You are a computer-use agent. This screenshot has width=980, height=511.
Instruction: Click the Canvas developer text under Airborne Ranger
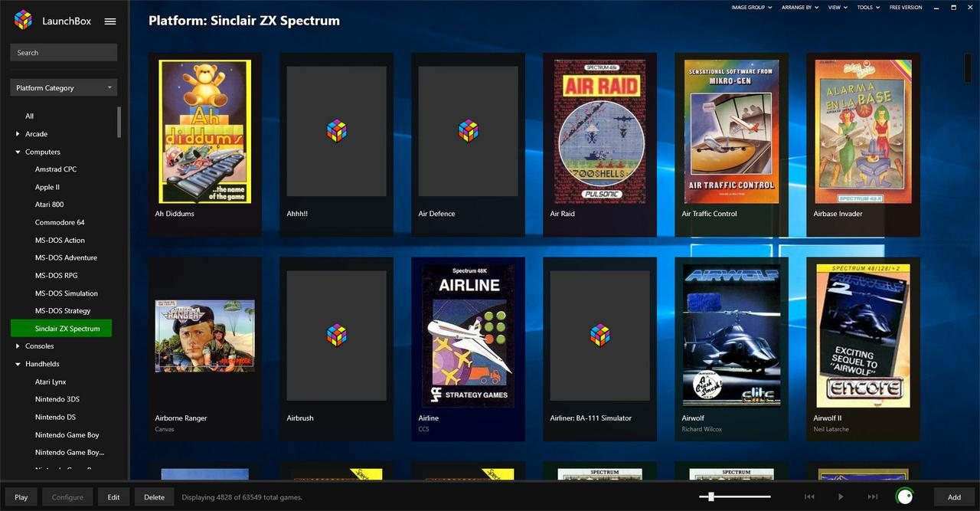coord(165,429)
